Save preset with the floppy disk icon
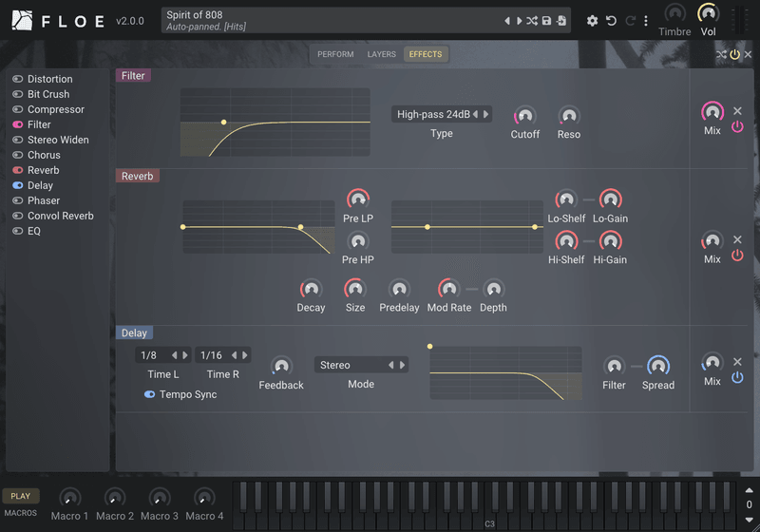This screenshot has width=760, height=532. (x=546, y=21)
